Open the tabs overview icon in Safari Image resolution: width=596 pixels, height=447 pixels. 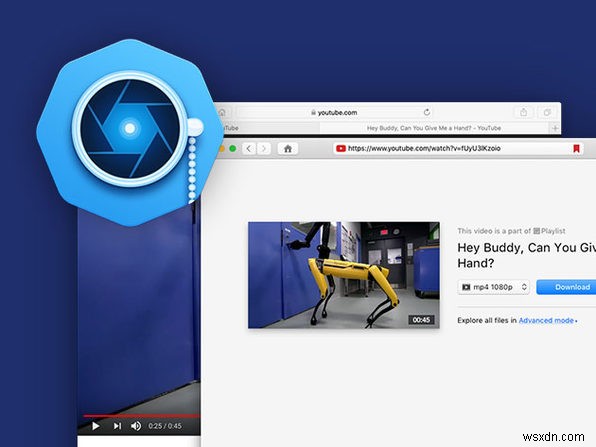[547, 112]
